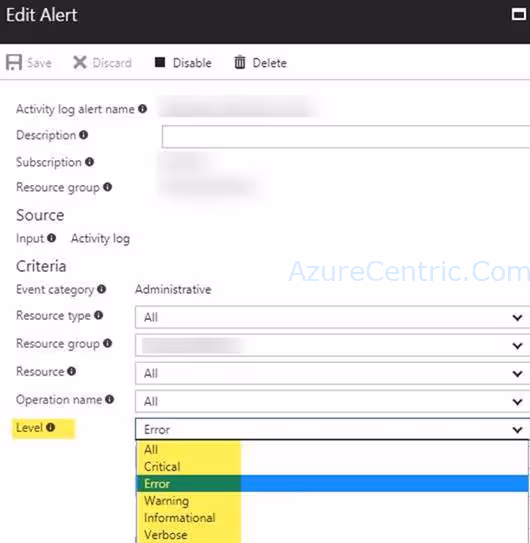
Task: Click the Source section heading
Action: click(x=40, y=215)
